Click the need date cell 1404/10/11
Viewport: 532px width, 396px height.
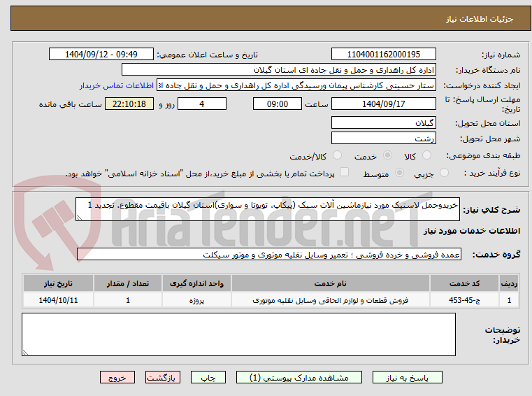pos(58,300)
